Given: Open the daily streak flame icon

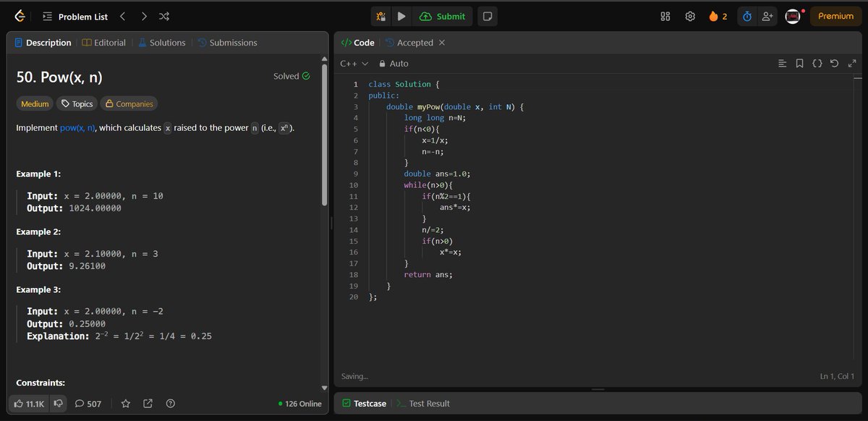Looking at the screenshot, I should pos(712,16).
